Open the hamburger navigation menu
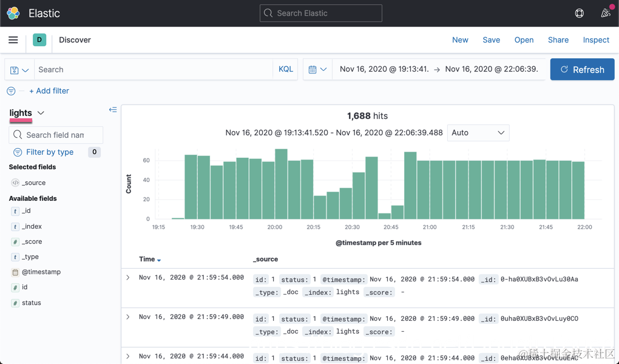 coord(13,40)
